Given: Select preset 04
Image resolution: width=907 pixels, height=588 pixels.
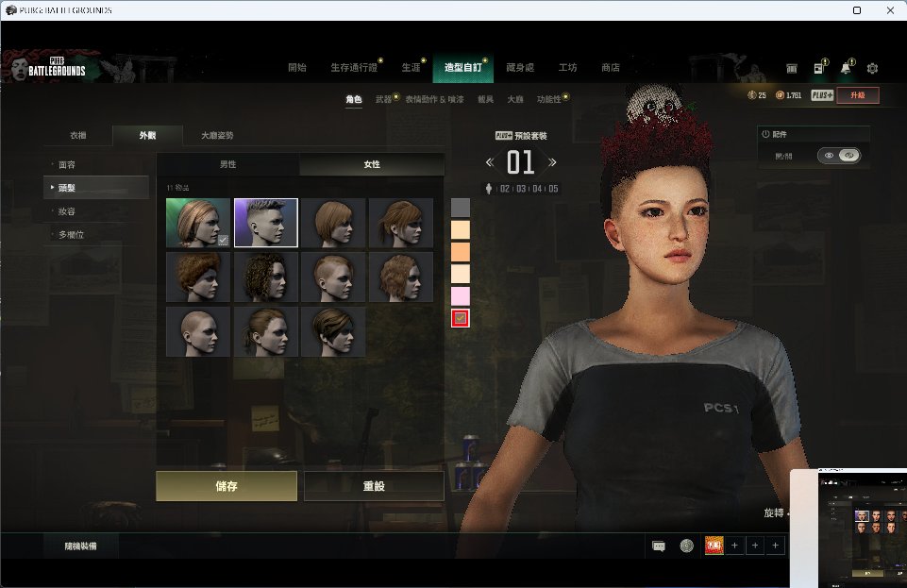Looking at the screenshot, I should pyautogui.click(x=537, y=189).
